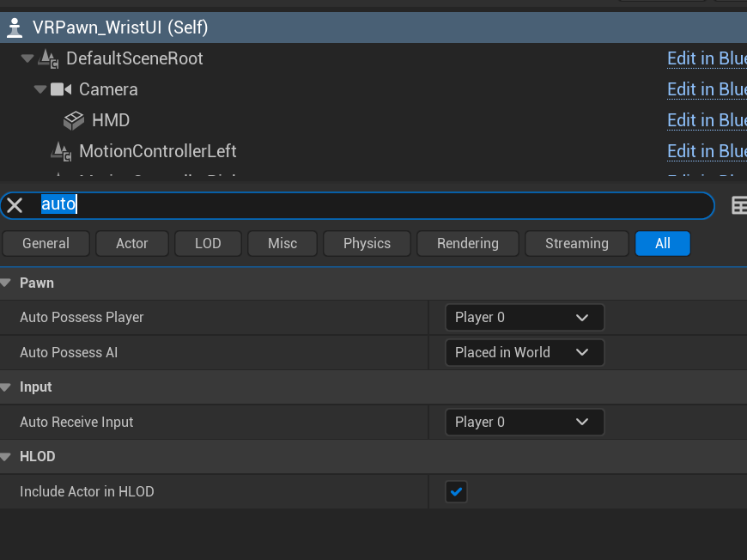Click the DefaultSceneRoot scene component icon
Viewport: 747px width, 560px height.
(48, 59)
